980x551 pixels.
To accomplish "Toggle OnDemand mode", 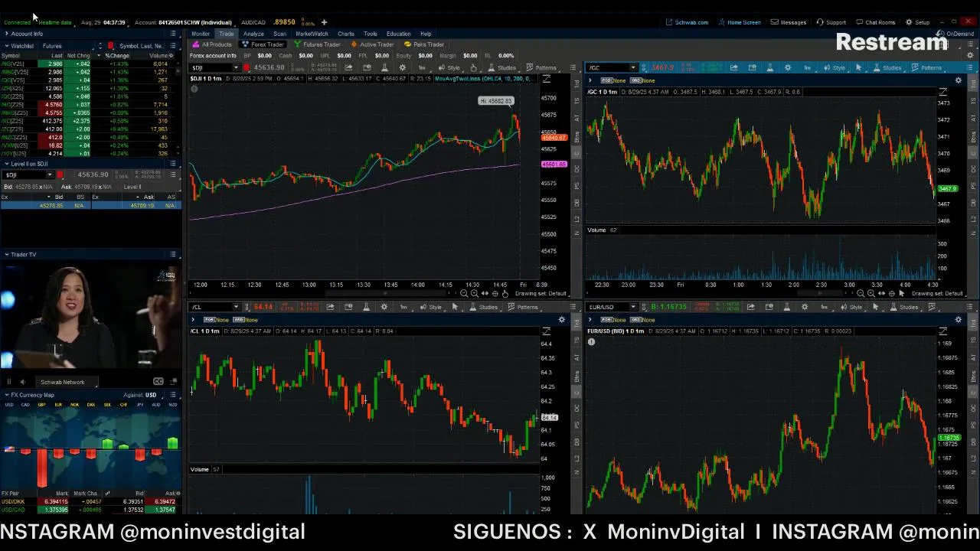I will pos(956,34).
